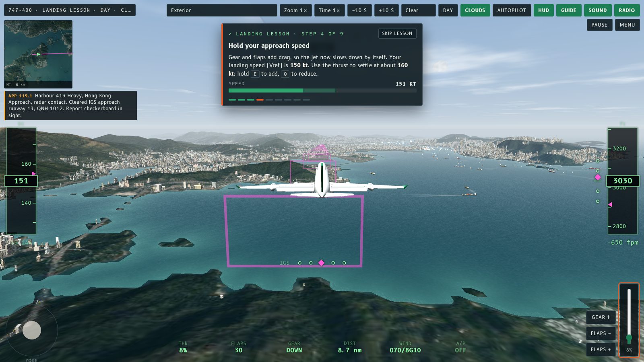Enable the AUTOPILOT toggle
Viewport: 644px width, 362px height.
pos(512,10)
